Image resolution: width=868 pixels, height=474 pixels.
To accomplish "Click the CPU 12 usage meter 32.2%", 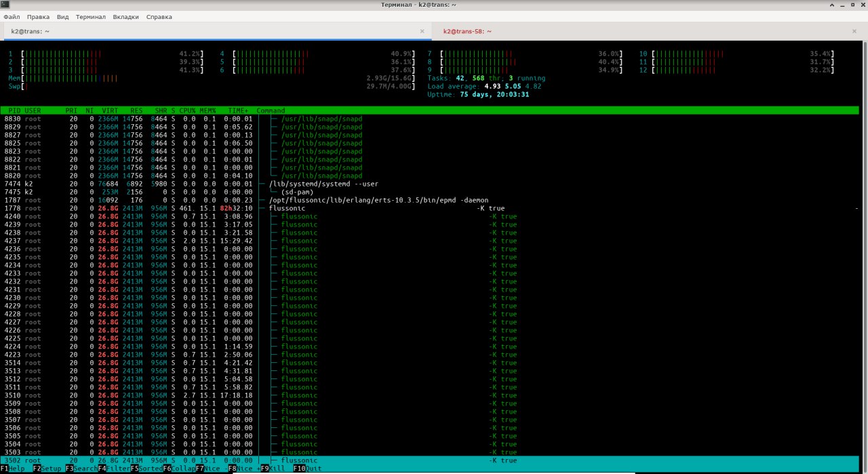I will point(736,70).
